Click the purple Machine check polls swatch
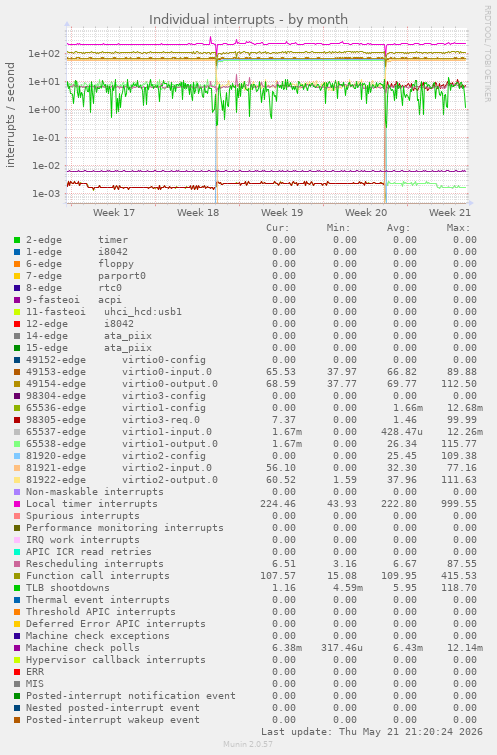Viewport: 497px width, 755px height. [x=17, y=648]
